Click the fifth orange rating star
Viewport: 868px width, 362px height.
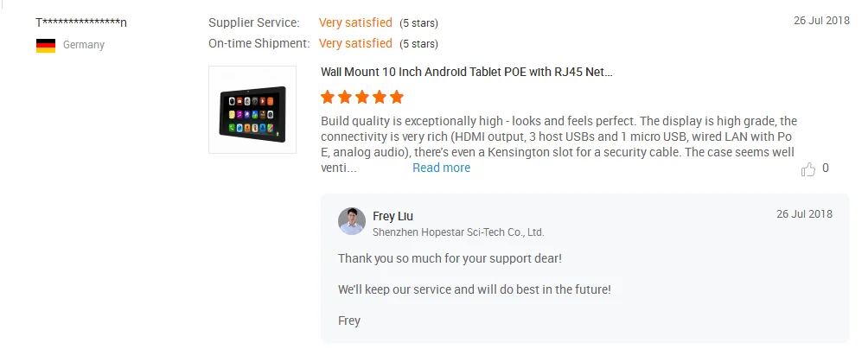[x=396, y=98]
